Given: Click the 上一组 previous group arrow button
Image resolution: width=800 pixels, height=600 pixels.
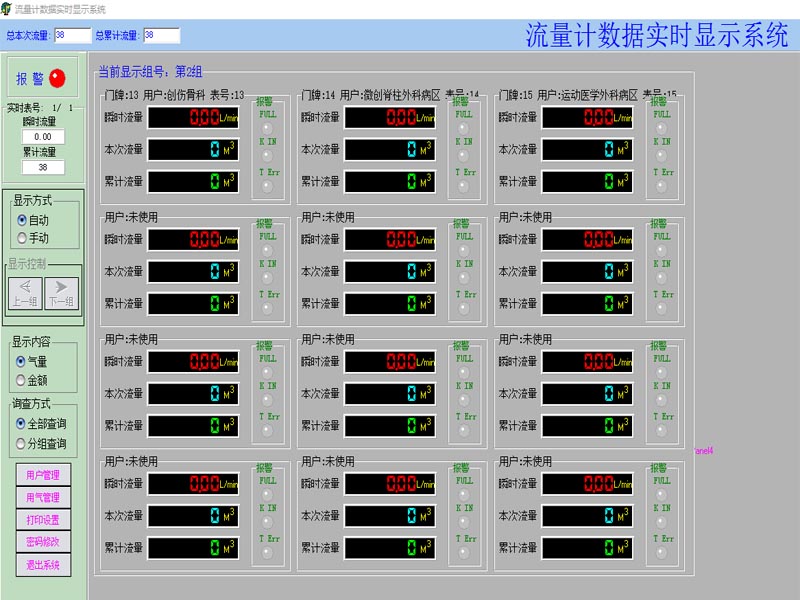Looking at the screenshot, I should (25, 293).
